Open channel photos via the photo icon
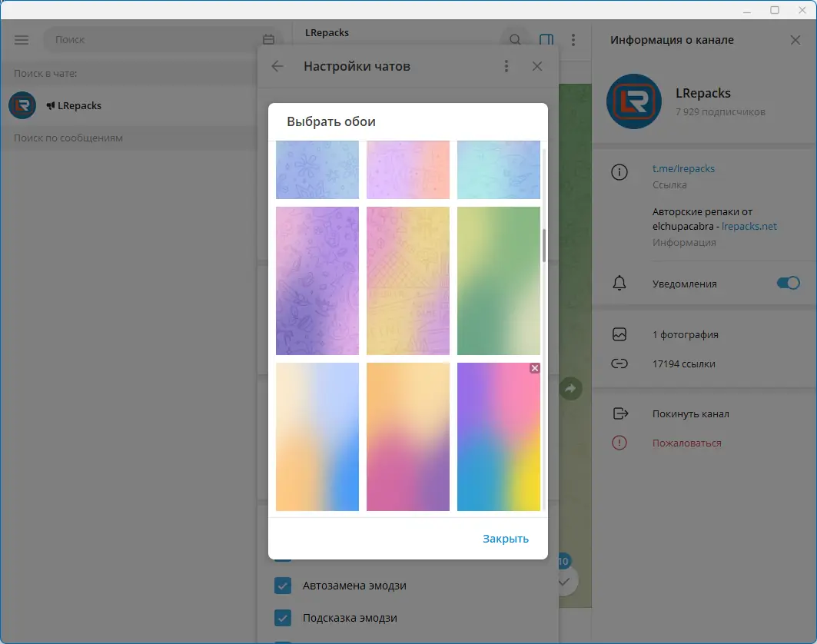The height and width of the screenshot is (644, 817). (619, 334)
